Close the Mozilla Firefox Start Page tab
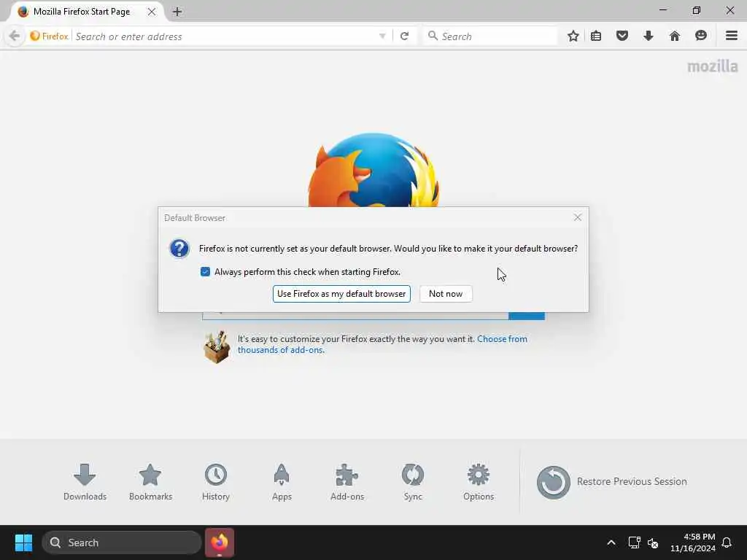The height and width of the screenshot is (560, 747). coord(152,12)
